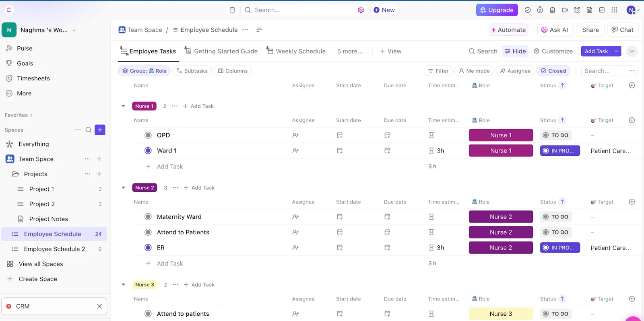
Task: Open the apps grid icon in top bar
Action: tap(614, 10)
